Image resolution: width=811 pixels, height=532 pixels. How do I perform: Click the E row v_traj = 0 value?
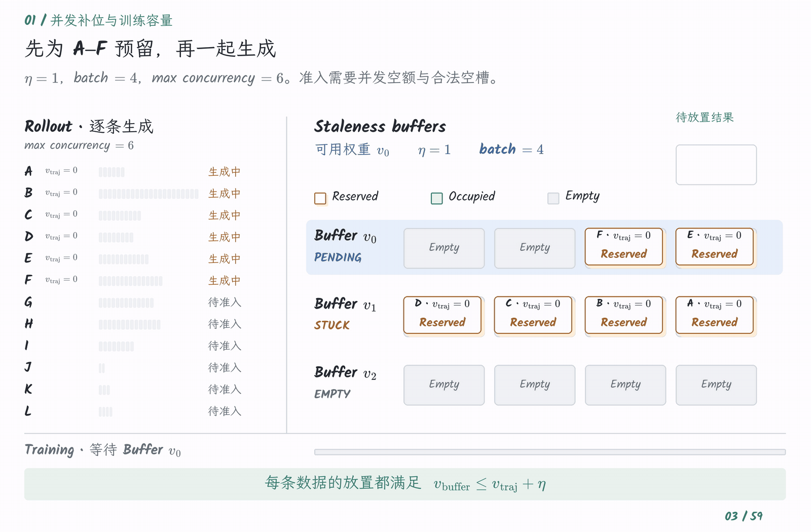tap(61, 258)
